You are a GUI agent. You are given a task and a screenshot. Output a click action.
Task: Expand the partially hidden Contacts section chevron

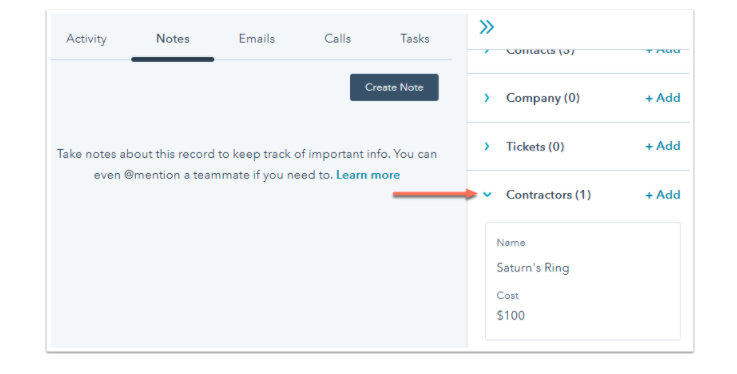(x=487, y=50)
